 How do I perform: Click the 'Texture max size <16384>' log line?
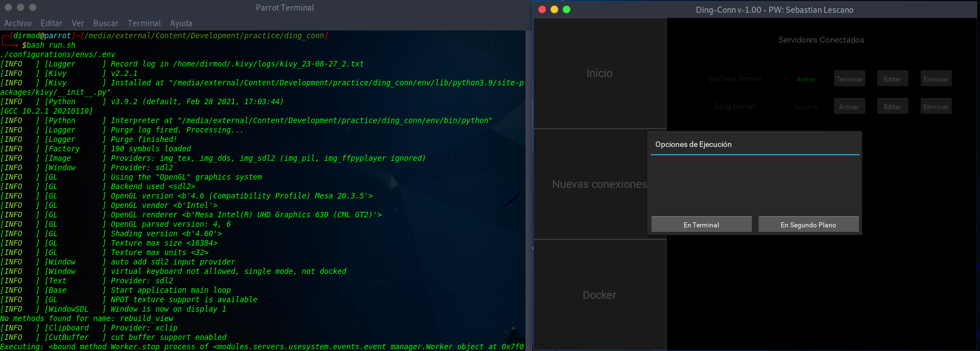click(x=164, y=243)
